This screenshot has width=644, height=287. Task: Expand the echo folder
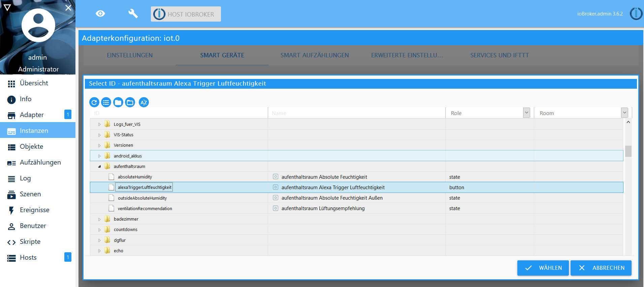pos(99,251)
